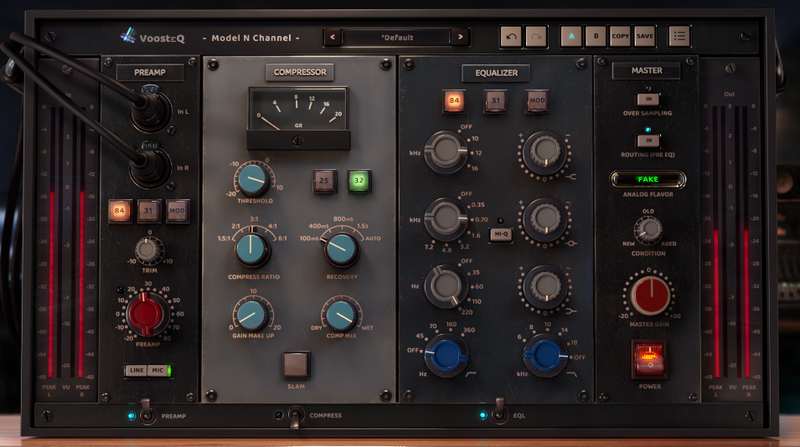
Task: Click the red PREAMP gain knob
Action: click(x=146, y=314)
